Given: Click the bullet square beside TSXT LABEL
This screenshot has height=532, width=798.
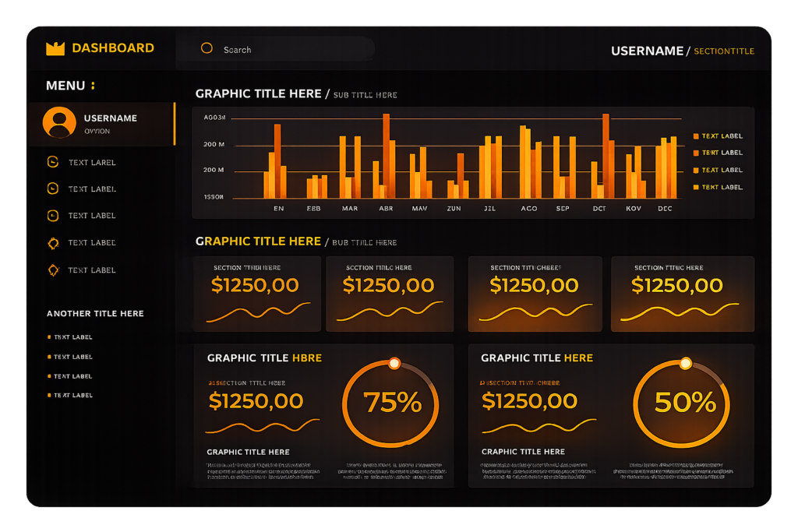Looking at the screenshot, I should click(49, 337).
